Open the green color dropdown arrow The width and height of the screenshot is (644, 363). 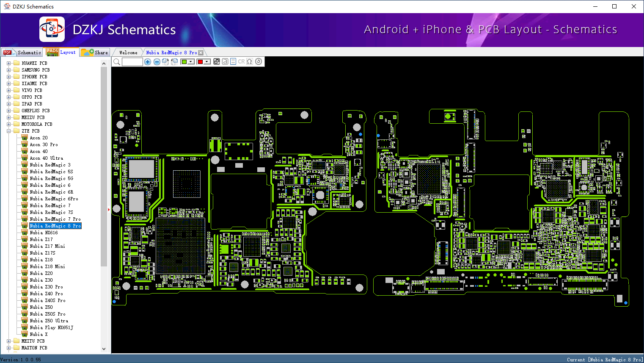point(191,62)
